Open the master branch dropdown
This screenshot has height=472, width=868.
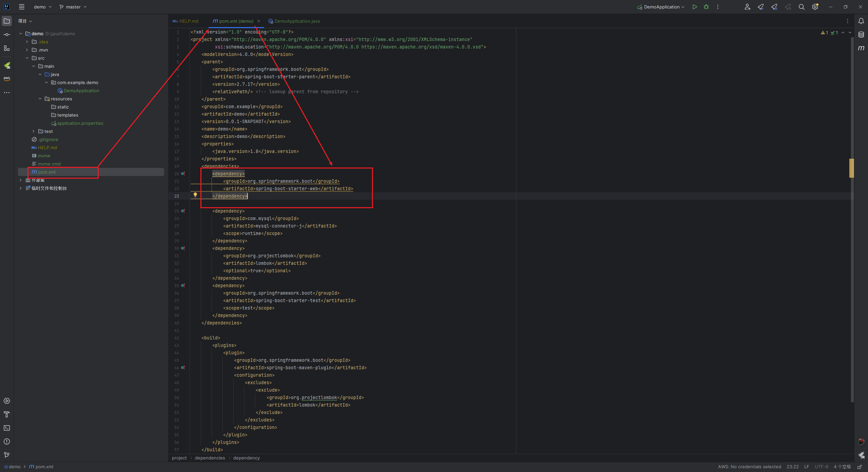pos(73,7)
